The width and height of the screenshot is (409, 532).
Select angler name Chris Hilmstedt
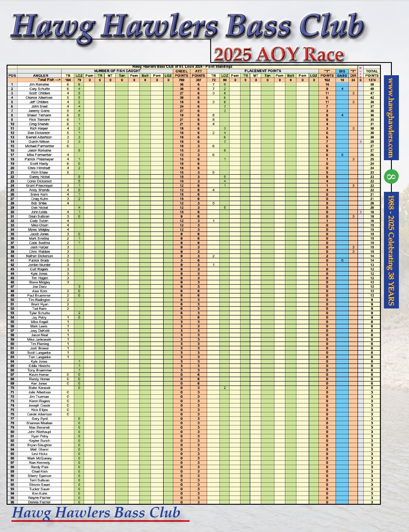point(39,168)
